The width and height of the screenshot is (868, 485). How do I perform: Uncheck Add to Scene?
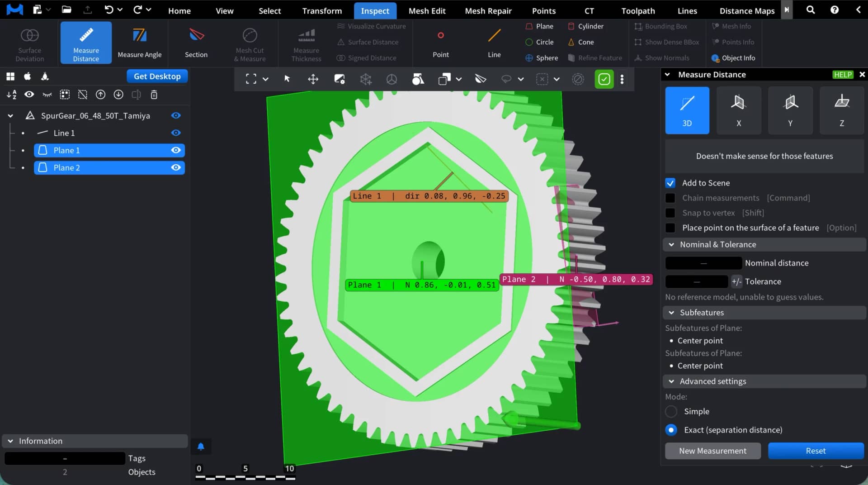[670, 183]
